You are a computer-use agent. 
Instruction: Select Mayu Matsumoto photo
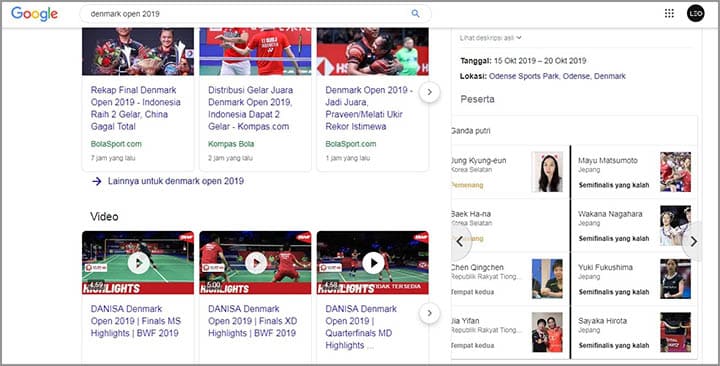pos(675,172)
